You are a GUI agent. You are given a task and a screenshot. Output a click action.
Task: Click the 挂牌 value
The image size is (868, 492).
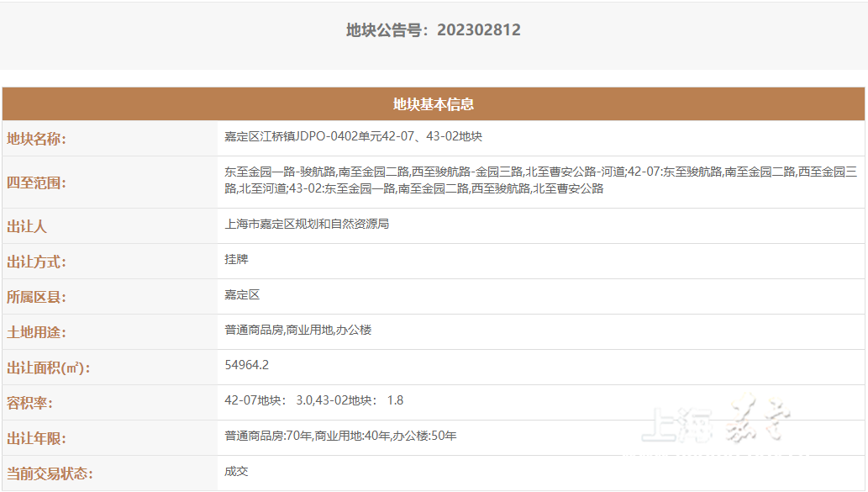point(236,259)
